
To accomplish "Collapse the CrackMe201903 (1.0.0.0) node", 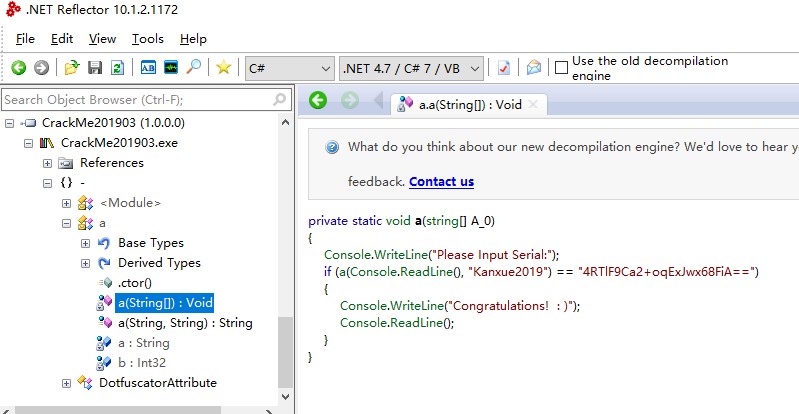I will click(x=9, y=123).
